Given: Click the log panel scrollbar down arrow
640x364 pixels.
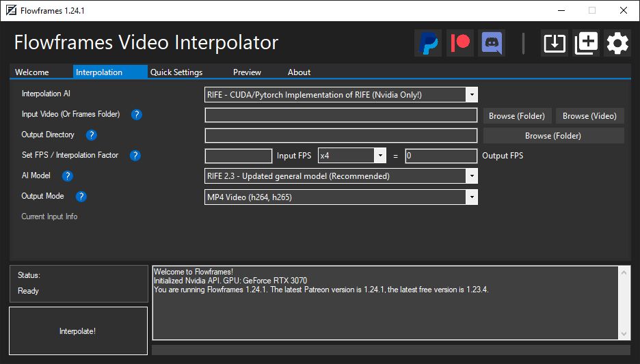Looking at the screenshot, I should (624, 333).
